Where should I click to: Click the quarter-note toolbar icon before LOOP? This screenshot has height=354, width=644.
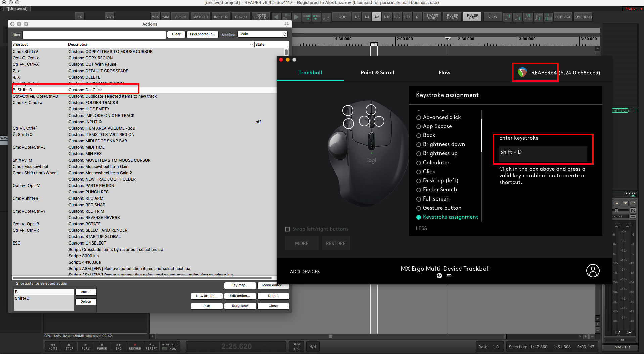point(326,17)
